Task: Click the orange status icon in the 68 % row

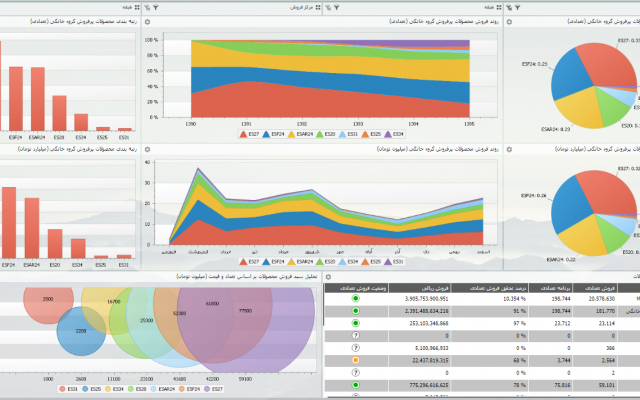Action: [x=356, y=360]
